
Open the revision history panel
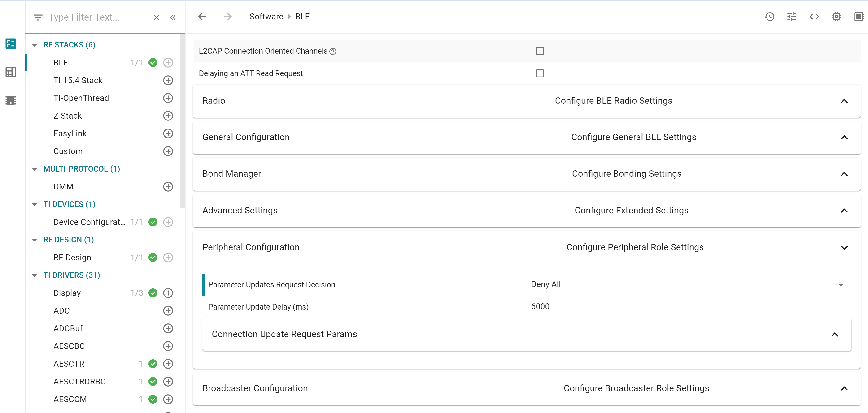770,17
